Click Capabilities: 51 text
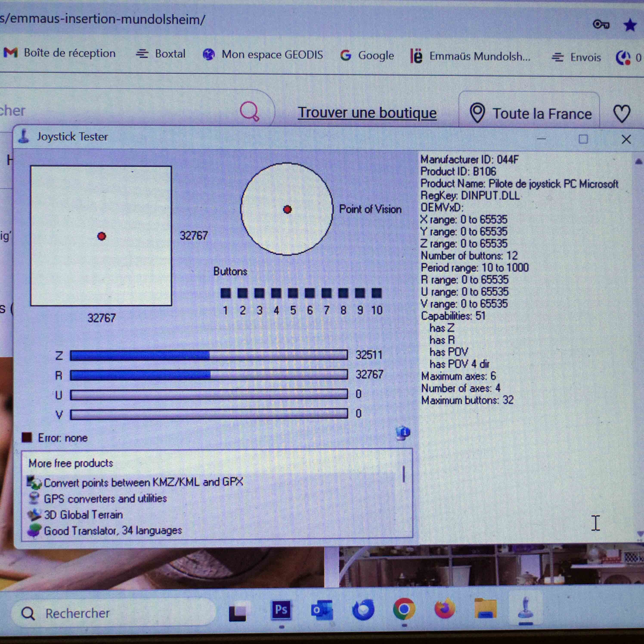Image resolution: width=644 pixels, height=644 pixels. click(453, 316)
